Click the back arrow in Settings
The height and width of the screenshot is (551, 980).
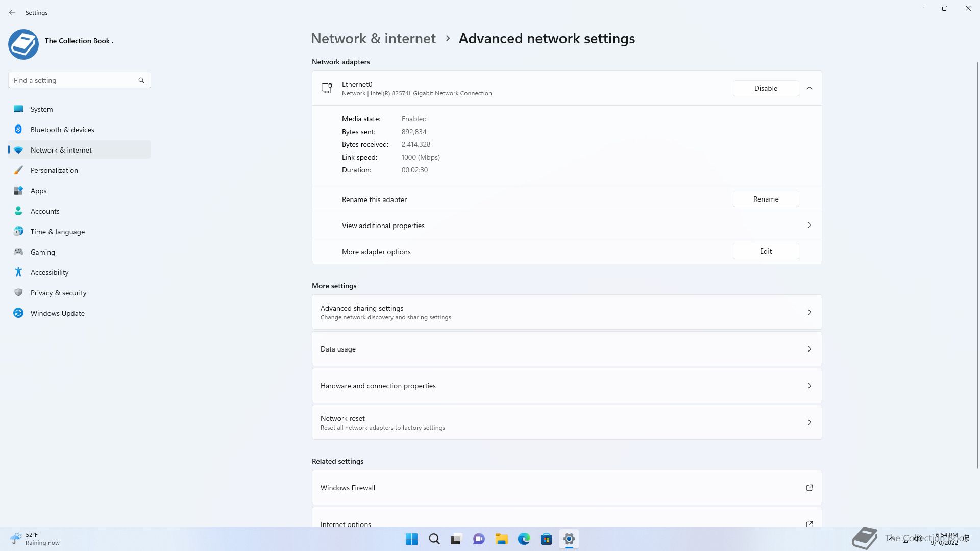coord(12,12)
